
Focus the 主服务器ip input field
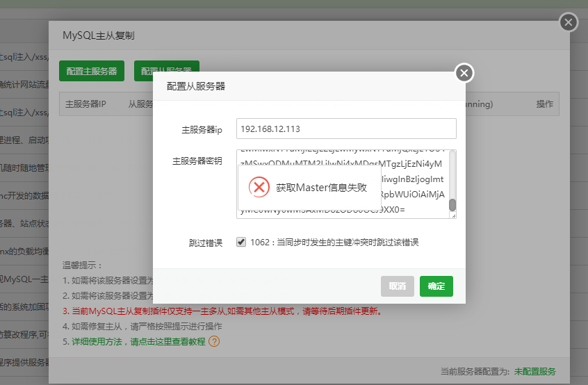(x=346, y=129)
